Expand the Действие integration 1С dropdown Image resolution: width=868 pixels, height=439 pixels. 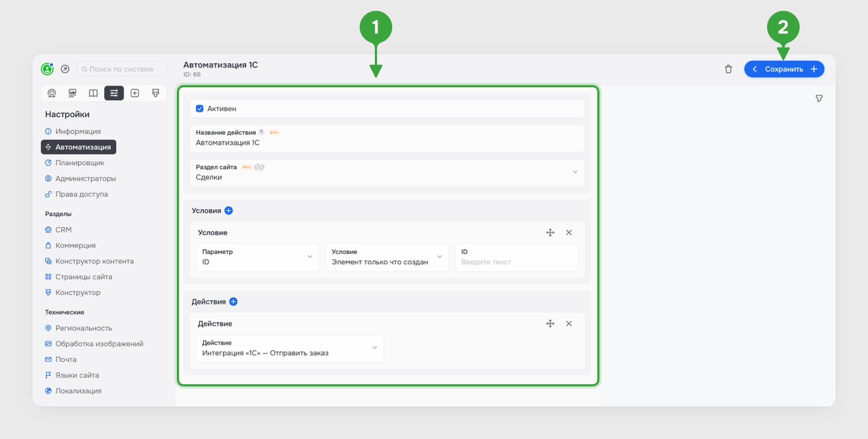tap(290, 348)
